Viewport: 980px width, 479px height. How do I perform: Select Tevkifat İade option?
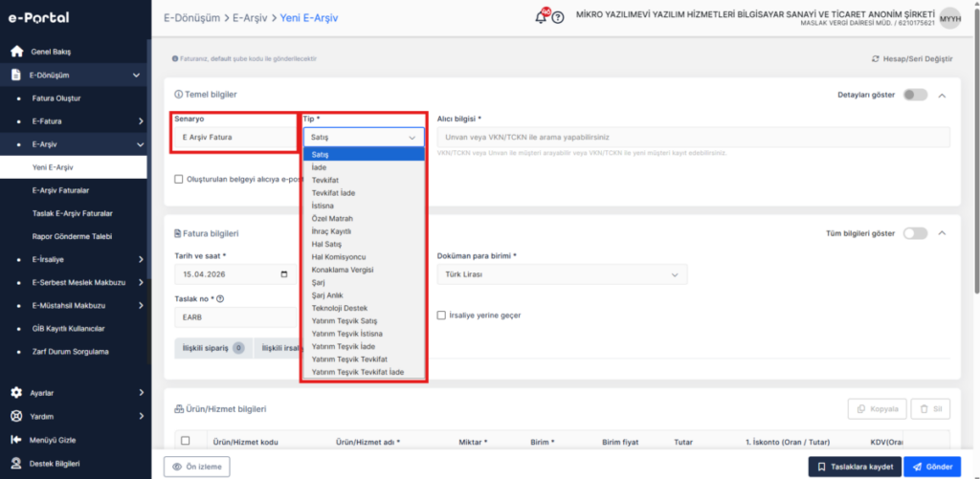(364, 193)
